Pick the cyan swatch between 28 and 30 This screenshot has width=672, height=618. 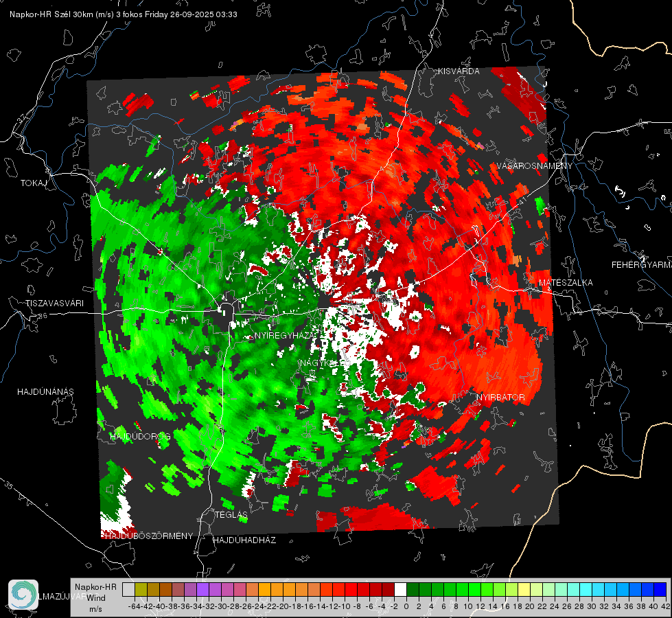586,589
